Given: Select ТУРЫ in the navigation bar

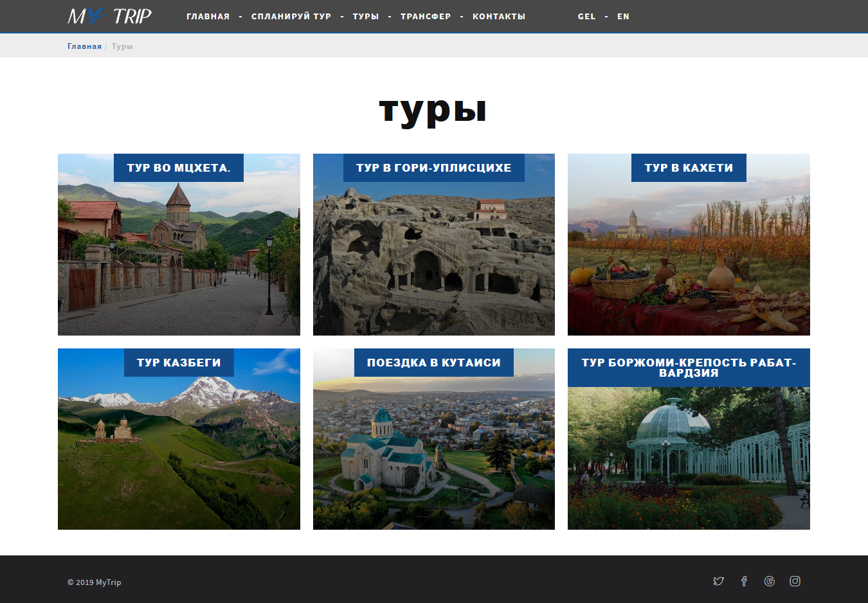Looking at the screenshot, I should pyautogui.click(x=366, y=17).
